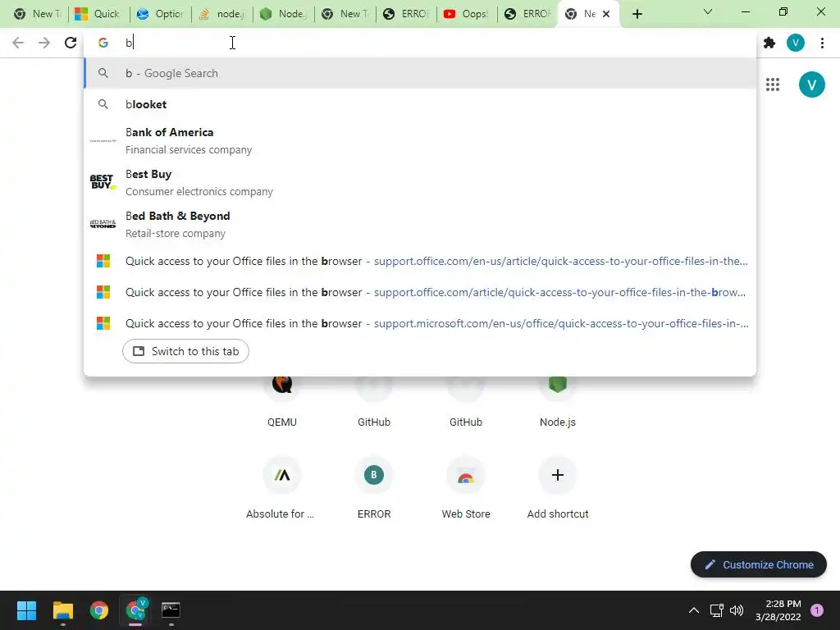Show hidden system tray icons
Viewport: 840px width, 630px height.
point(694,610)
